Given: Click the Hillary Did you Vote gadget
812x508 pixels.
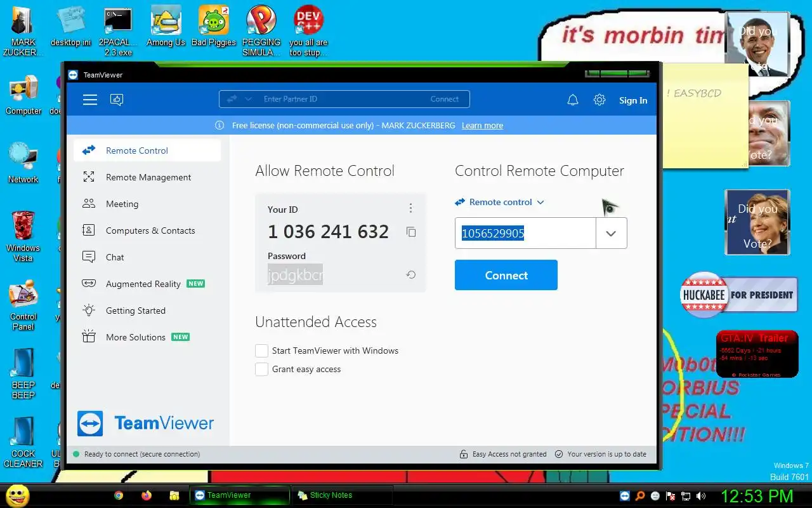Looking at the screenshot, I should (x=757, y=222).
